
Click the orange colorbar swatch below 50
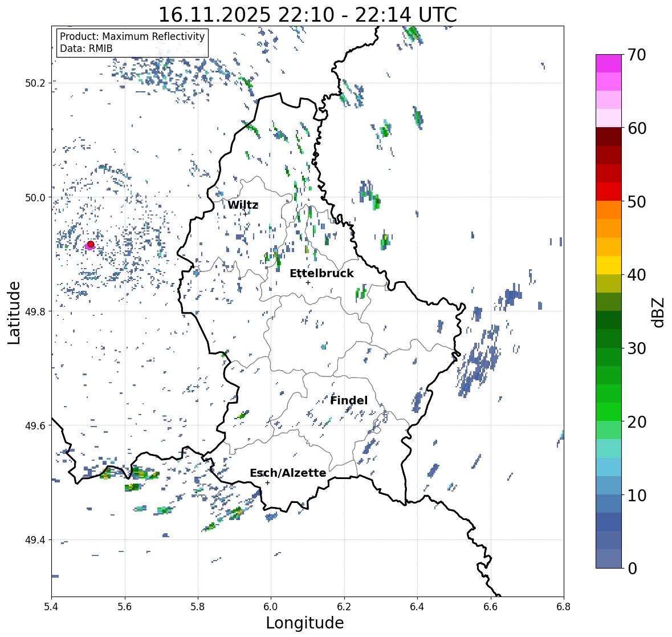pyautogui.click(x=609, y=210)
